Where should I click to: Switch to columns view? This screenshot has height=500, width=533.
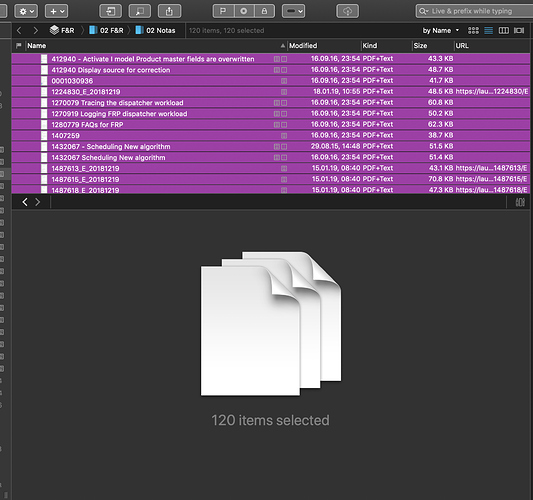pos(503,31)
